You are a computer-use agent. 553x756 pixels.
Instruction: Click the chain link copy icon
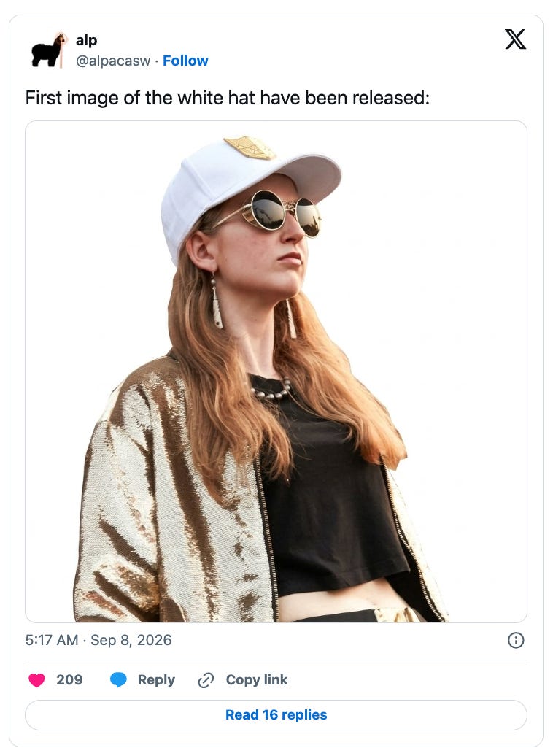(206, 680)
